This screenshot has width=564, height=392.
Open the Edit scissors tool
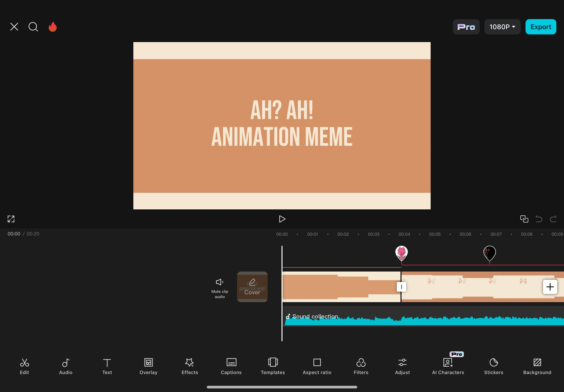[24, 366]
